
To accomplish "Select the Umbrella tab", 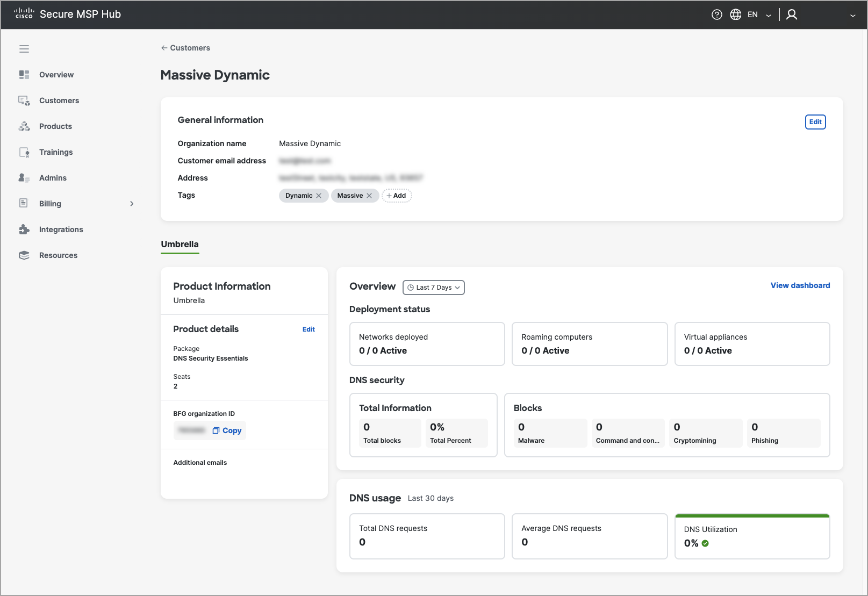I will [x=180, y=245].
